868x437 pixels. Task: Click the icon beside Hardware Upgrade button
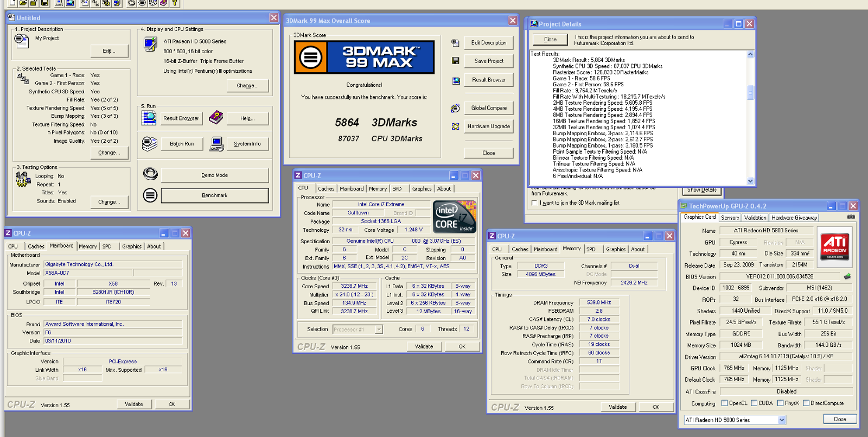point(455,126)
